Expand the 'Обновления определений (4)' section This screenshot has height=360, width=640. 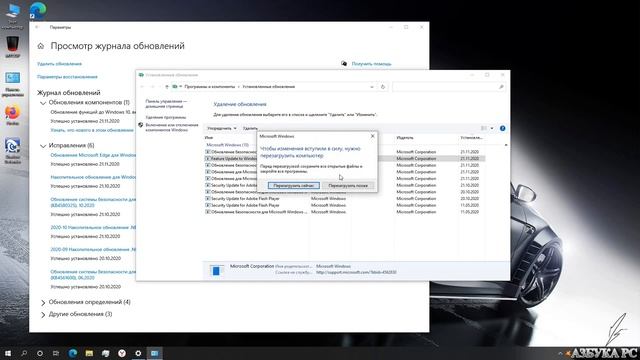click(x=85, y=302)
